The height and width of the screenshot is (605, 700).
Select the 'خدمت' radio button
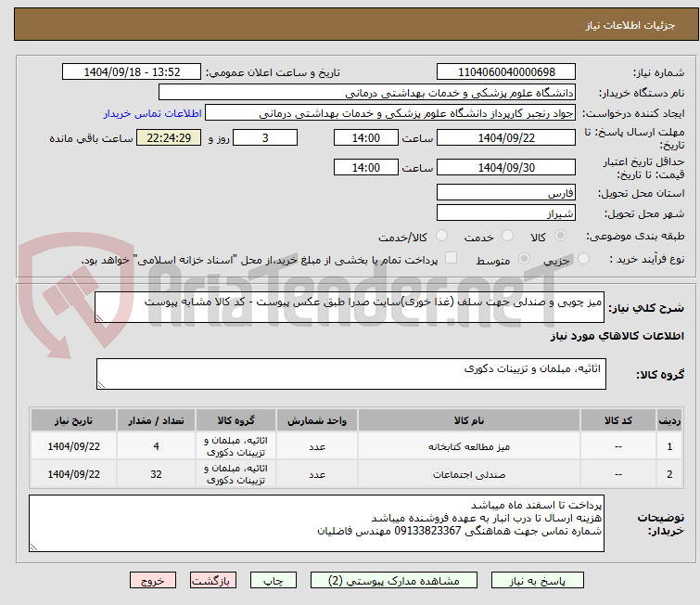[506, 237]
